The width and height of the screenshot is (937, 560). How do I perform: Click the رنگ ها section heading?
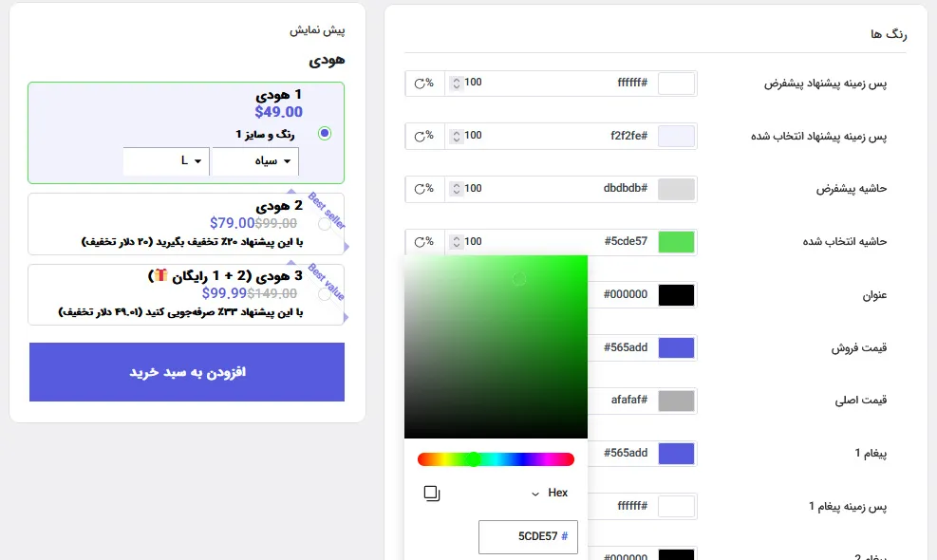(x=889, y=34)
